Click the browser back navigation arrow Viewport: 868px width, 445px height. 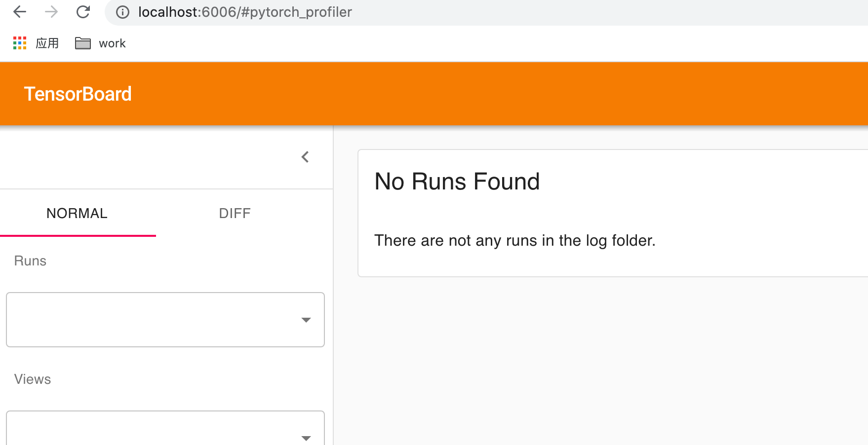click(19, 12)
